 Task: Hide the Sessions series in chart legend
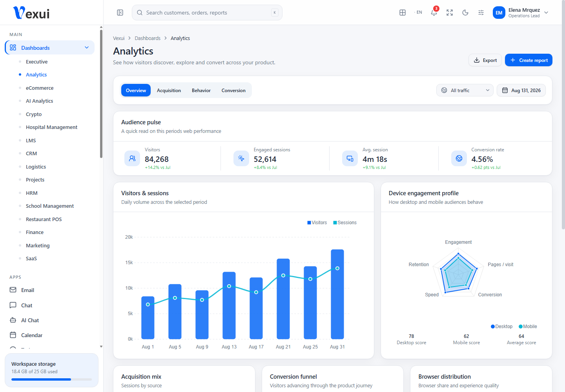point(345,223)
